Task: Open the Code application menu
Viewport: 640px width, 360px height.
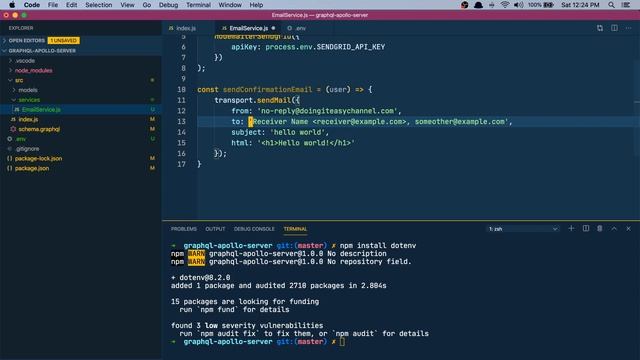Action: (x=31, y=5)
